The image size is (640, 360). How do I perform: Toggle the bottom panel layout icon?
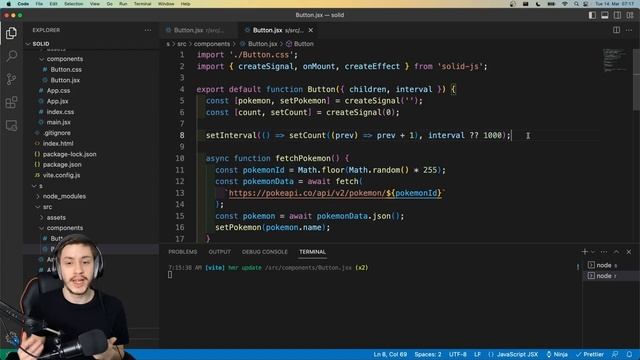605,15
